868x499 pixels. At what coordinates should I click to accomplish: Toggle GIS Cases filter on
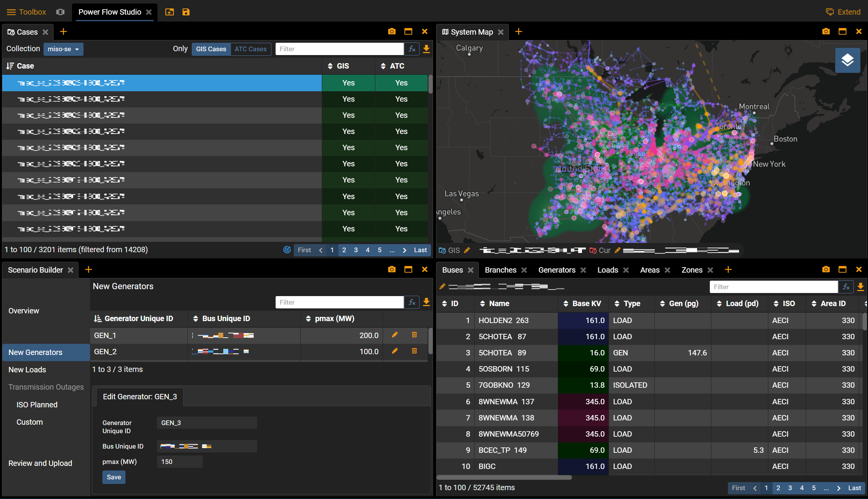211,49
